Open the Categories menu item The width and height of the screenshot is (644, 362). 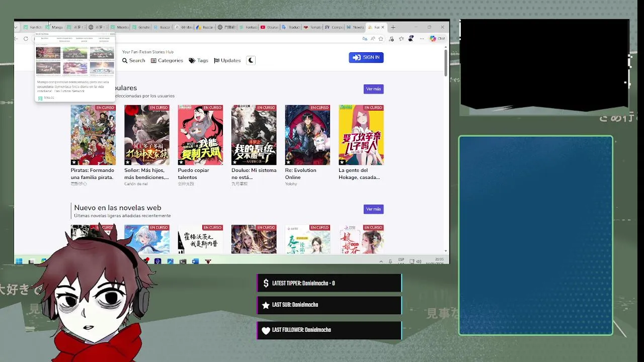point(167,60)
